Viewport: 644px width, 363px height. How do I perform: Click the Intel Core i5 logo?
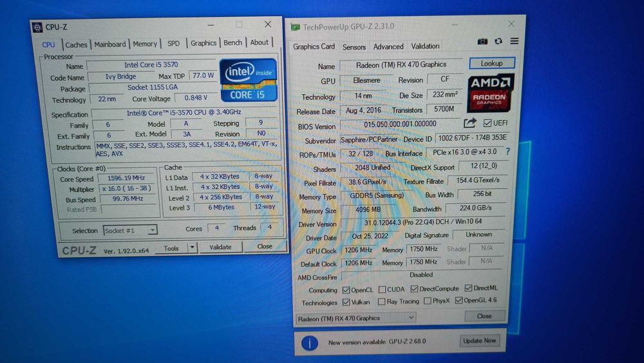click(x=248, y=80)
